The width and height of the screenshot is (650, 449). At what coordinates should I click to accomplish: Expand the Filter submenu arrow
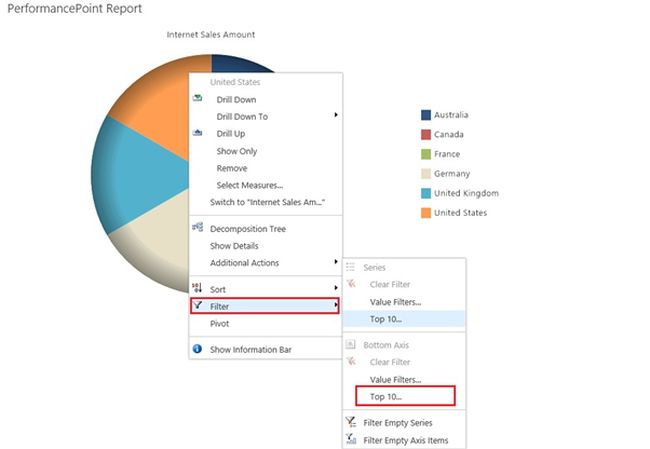pyautogui.click(x=336, y=306)
